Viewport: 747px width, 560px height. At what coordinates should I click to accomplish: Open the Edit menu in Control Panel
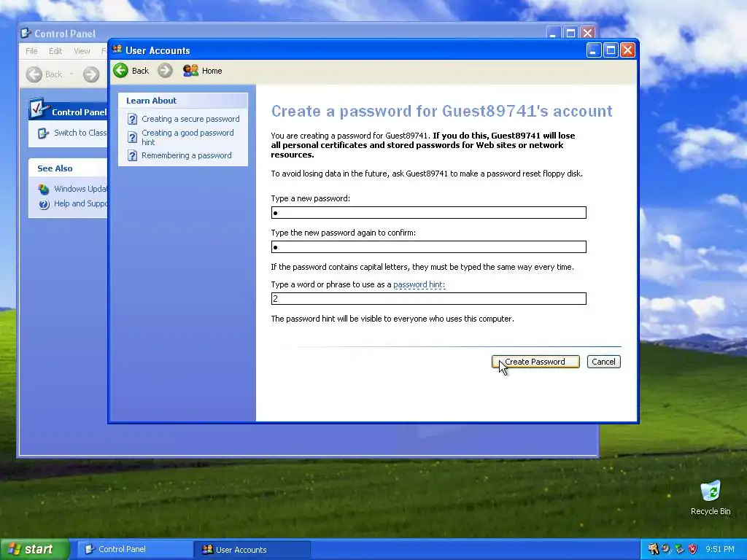pyautogui.click(x=55, y=51)
